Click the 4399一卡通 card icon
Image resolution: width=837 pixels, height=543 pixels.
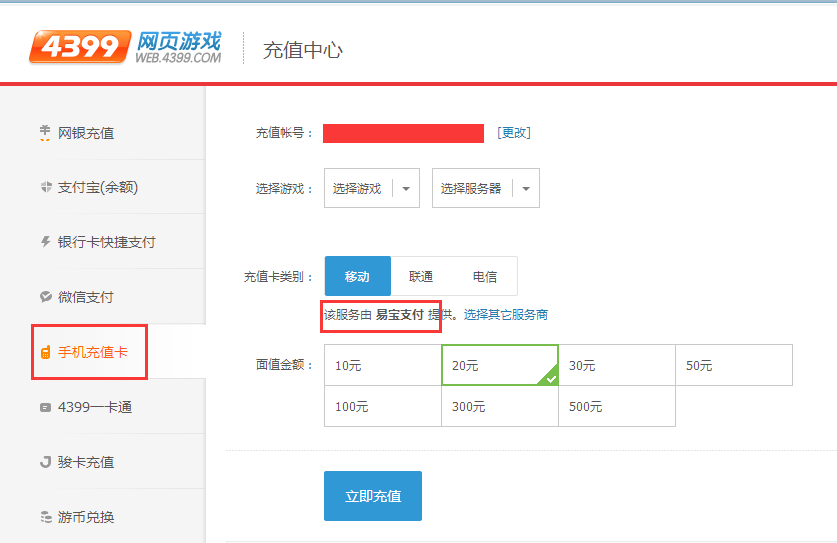pos(46,407)
